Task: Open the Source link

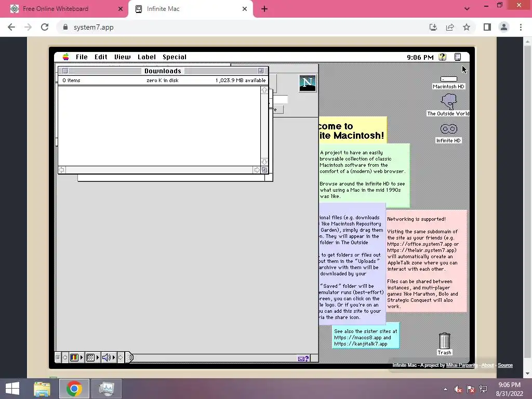Action: point(505,365)
